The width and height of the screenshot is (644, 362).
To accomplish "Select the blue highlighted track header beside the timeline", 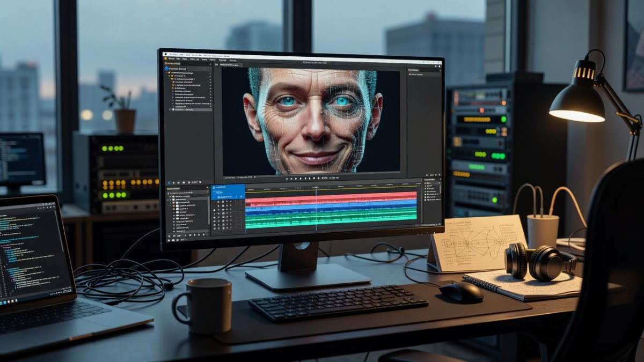I will tap(228, 192).
